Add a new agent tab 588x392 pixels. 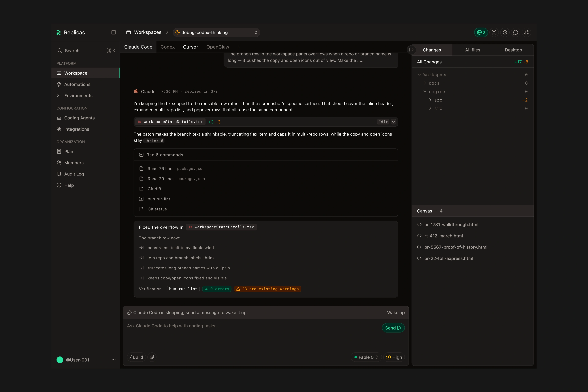[239, 47]
